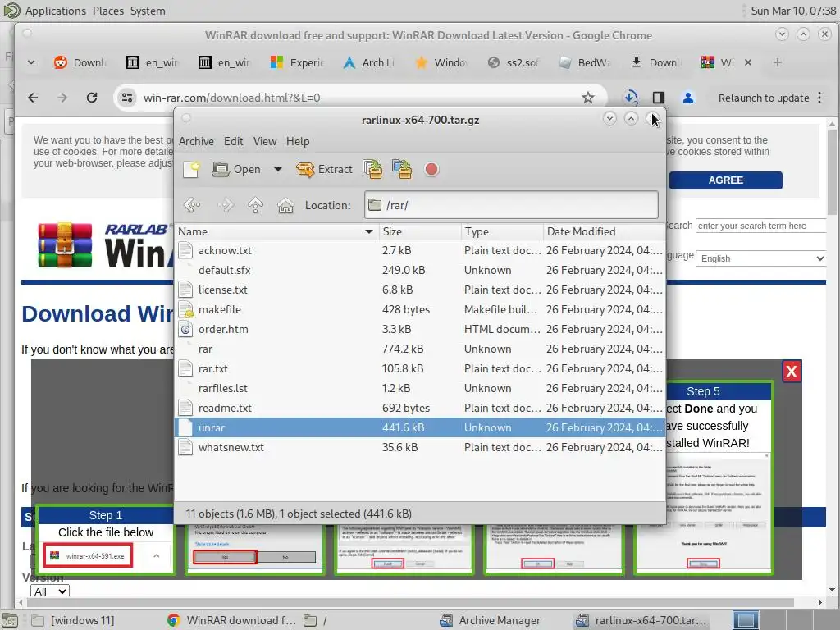The height and width of the screenshot is (630, 840).
Task: Click Chrome back navigation arrow
Action: coord(33,98)
